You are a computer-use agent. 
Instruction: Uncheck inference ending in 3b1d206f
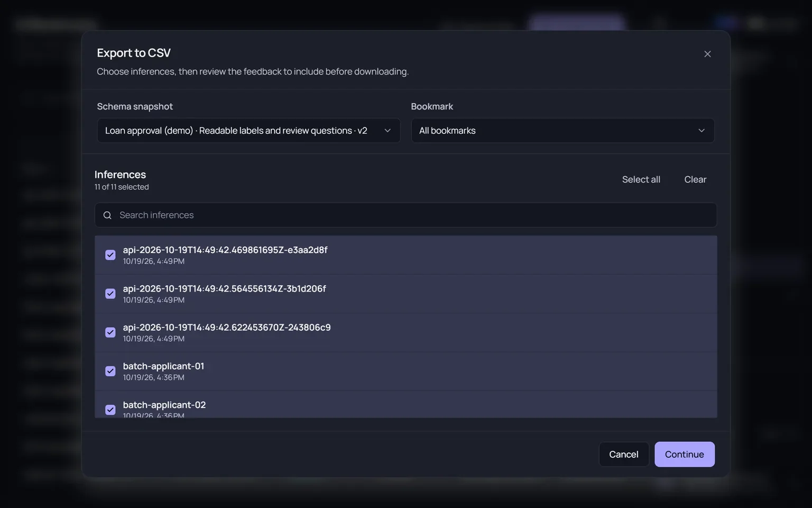[x=110, y=294]
